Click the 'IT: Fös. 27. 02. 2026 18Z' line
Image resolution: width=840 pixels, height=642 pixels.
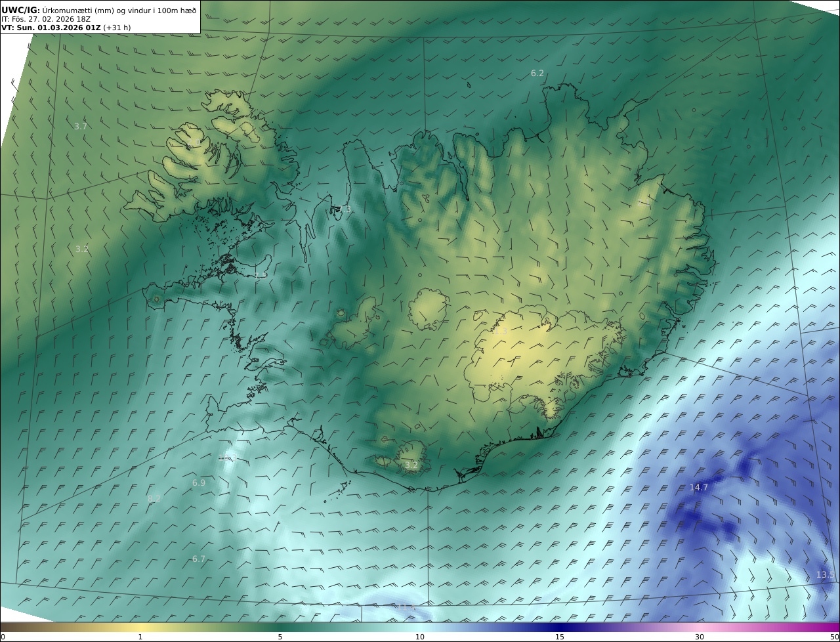coord(46,19)
